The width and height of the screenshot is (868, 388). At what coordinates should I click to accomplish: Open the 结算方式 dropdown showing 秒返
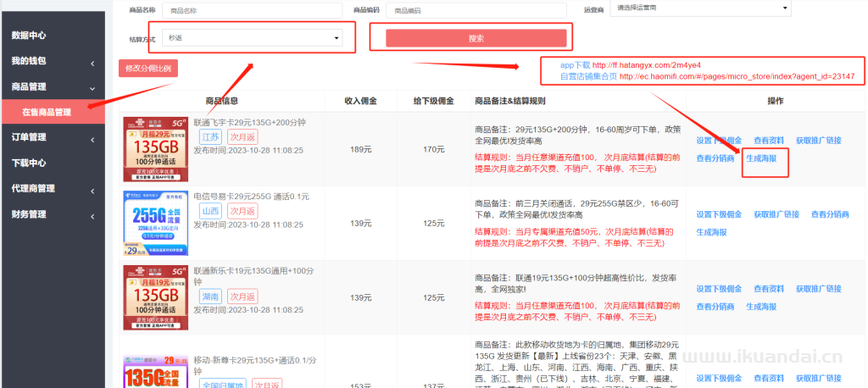253,37
